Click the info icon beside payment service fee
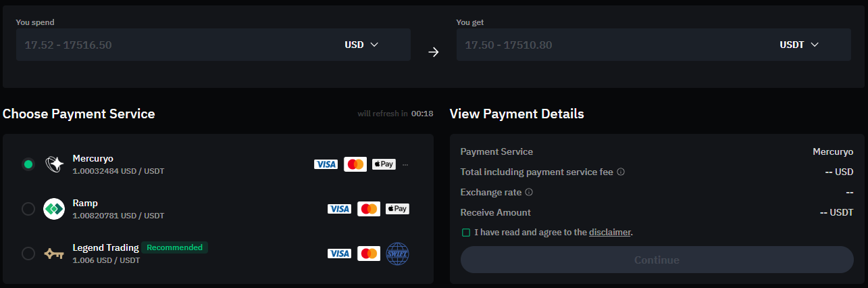Screen dimensions: 868x288 click(x=621, y=172)
